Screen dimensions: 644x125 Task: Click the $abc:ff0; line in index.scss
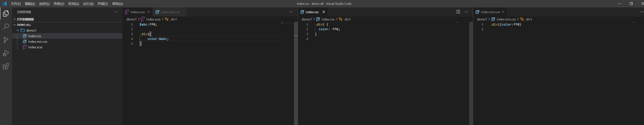point(148,24)
